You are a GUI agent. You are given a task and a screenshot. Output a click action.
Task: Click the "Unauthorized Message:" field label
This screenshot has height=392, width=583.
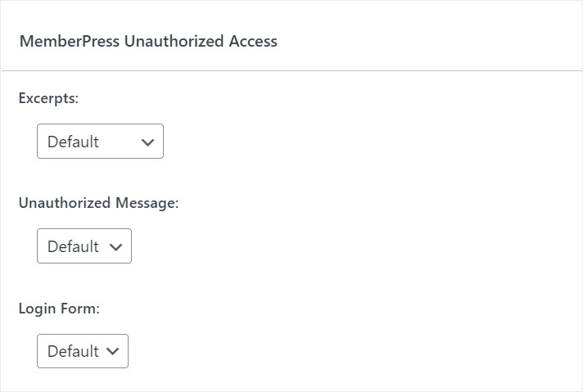tap(98, 203)
